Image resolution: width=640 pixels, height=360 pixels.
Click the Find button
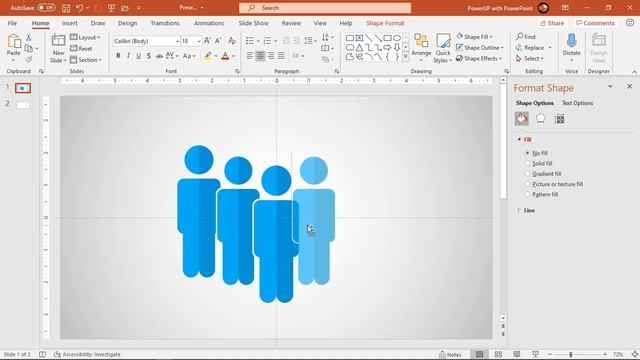526,37
